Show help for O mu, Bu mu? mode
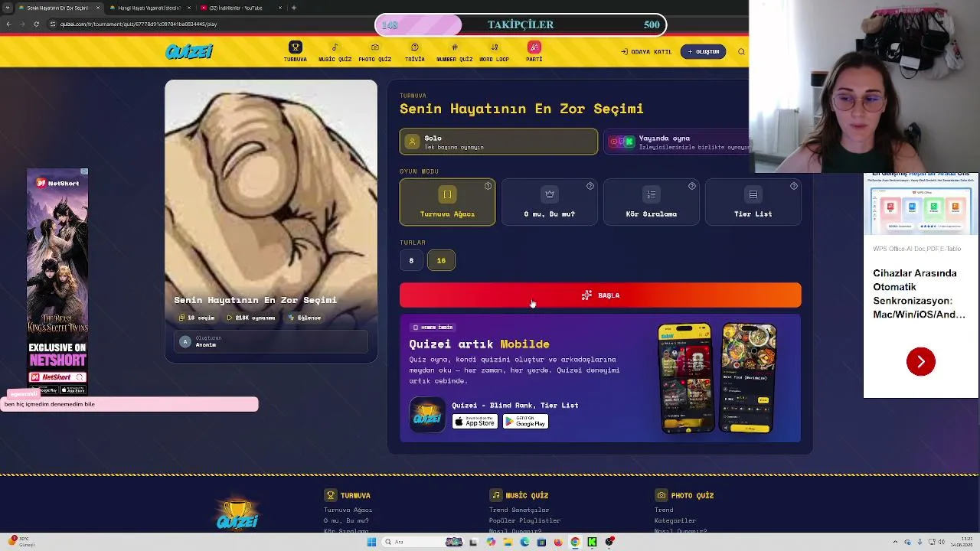The width and height of the screenshot is (980, 551). coord(590,186)
